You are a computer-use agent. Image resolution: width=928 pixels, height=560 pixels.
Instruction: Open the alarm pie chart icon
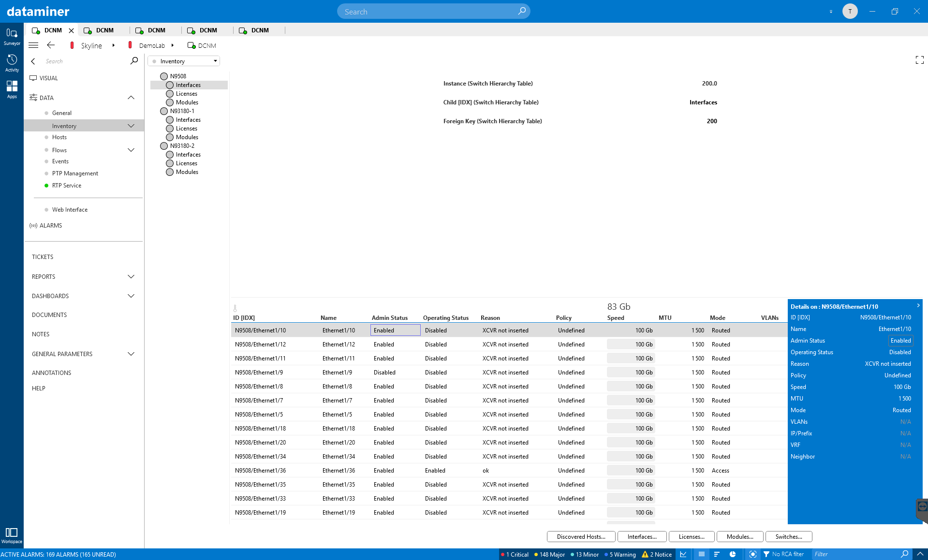[x=733, y=554]
